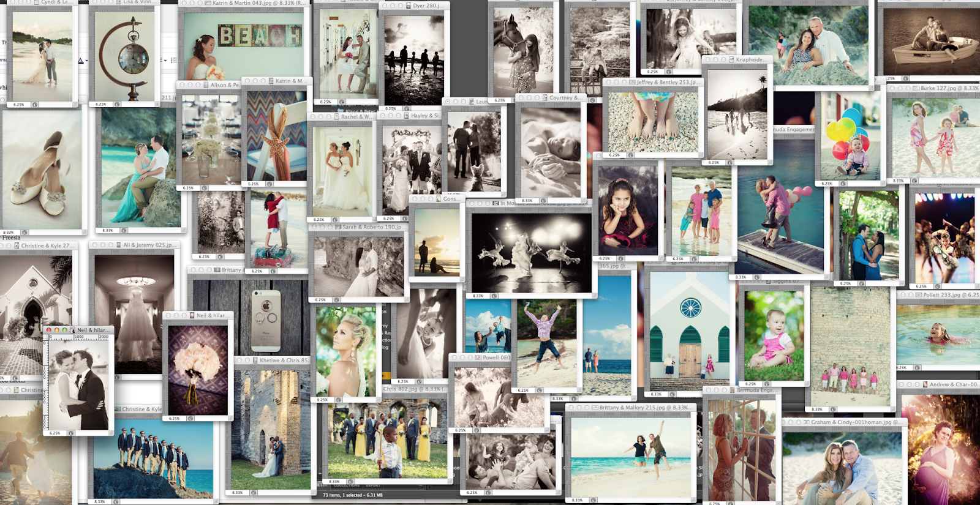This screenshot has height=505, width=980.
Task: Click zoom field in Sarah & Roberto 190 window
Action: tap(320, 300)
